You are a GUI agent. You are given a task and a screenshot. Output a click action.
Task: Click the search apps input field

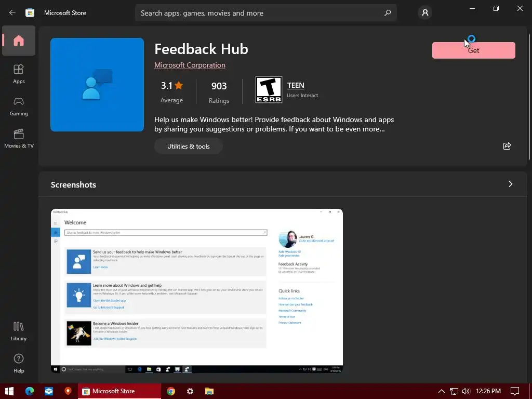[265, 13]
